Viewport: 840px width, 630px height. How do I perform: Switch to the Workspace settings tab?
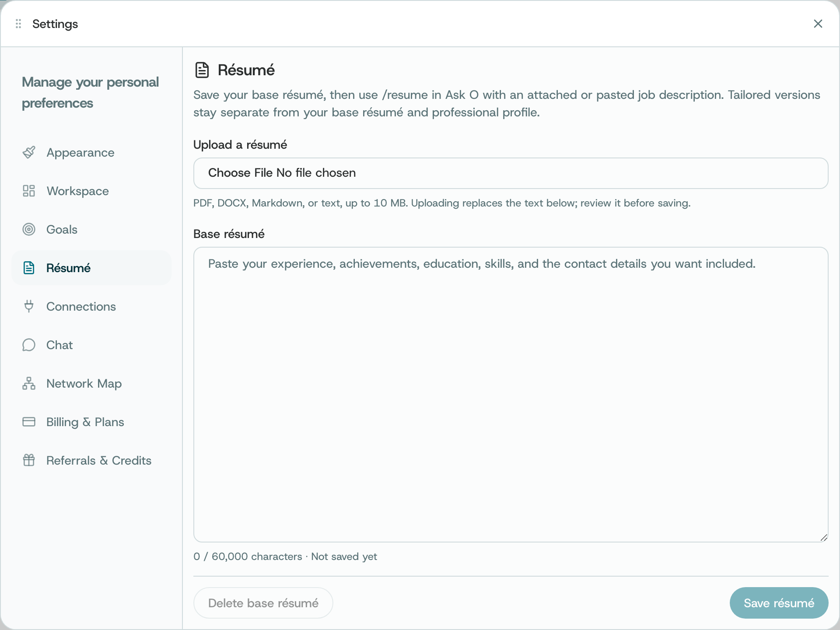point(91,191)
